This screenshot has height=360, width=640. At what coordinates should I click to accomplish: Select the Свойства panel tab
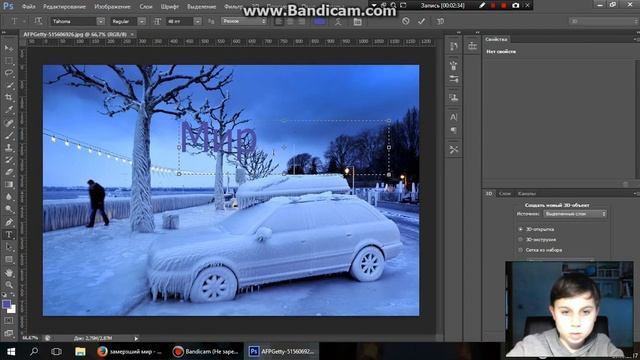(x=496, y=39)
